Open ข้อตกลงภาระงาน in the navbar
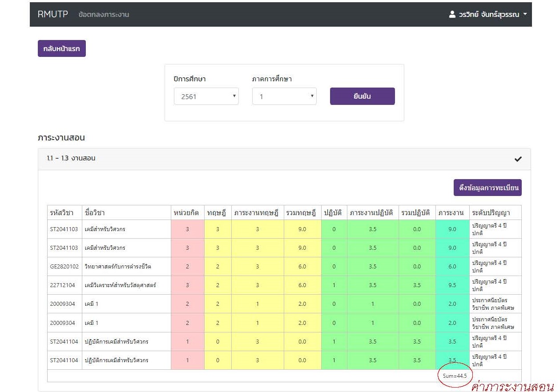560x392 pixels. 104,15
